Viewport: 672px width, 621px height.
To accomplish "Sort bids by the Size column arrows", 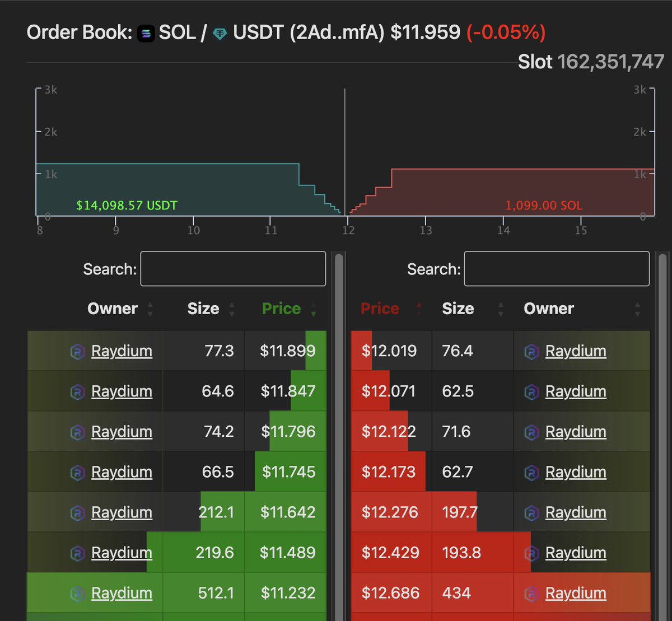I will [x=232, y=309].
